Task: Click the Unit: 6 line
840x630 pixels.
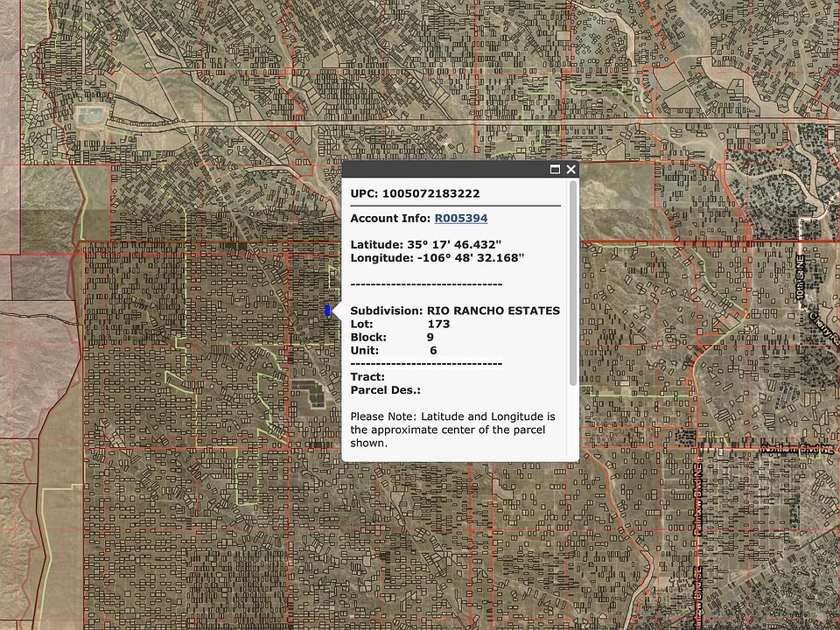Action: pos(394,350)
